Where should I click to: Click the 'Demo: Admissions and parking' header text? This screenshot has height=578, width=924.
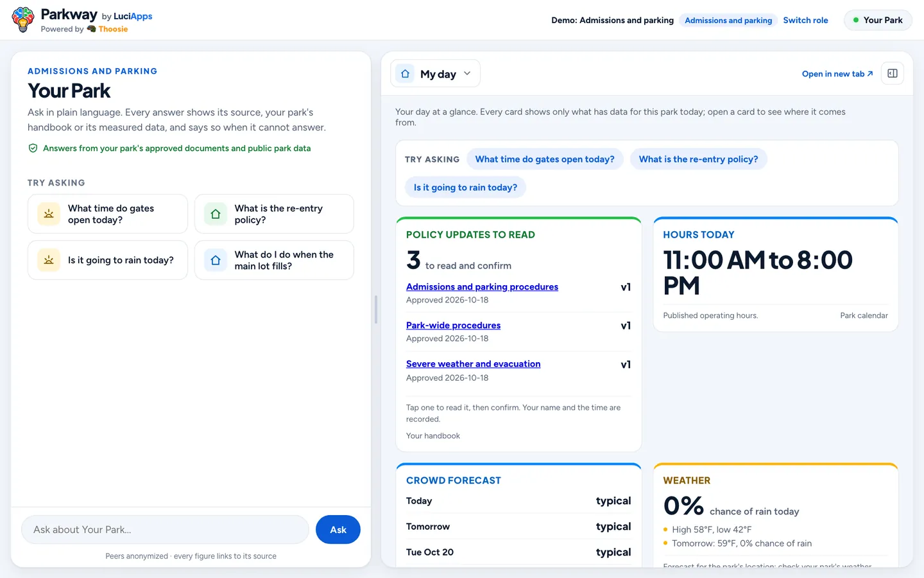click(612, 21)
